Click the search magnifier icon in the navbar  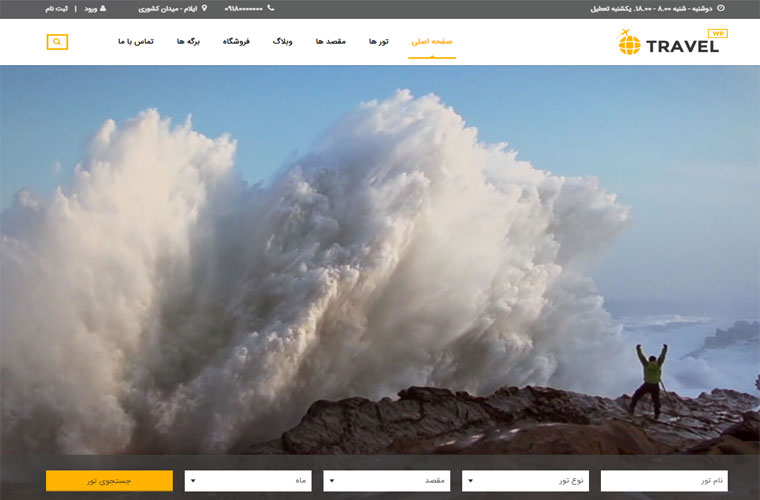point(57,42)
